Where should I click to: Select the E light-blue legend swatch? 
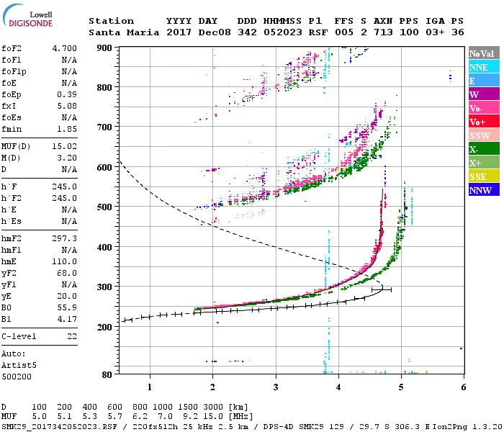click(484, 81)
